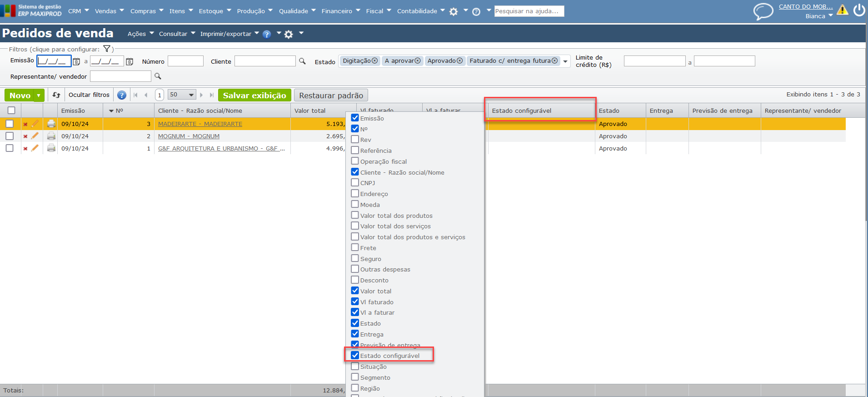Viewport: 868px width, 397px height.
Task: Go to the previous page of results
Action: pyautogui.click(x=146, y=95)
